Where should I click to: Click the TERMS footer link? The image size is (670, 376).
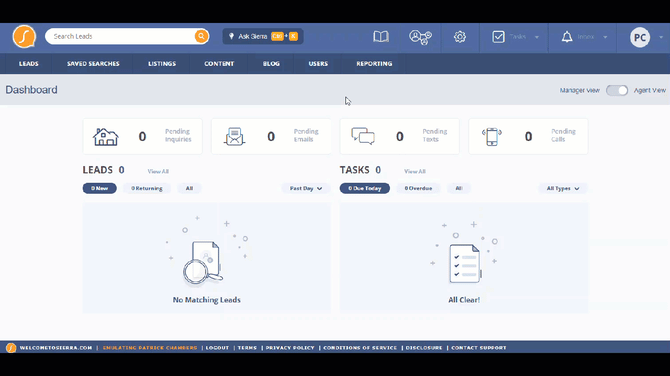click(247, 348)
